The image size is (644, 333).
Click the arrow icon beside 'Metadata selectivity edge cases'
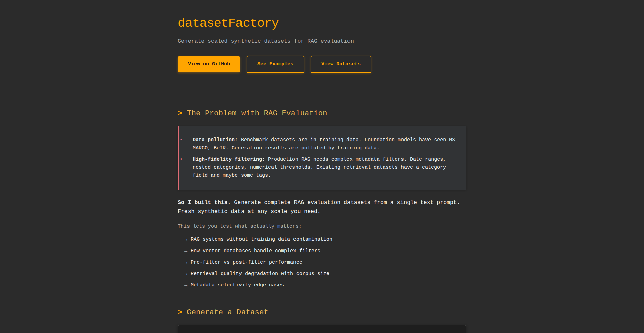point(186,285)
